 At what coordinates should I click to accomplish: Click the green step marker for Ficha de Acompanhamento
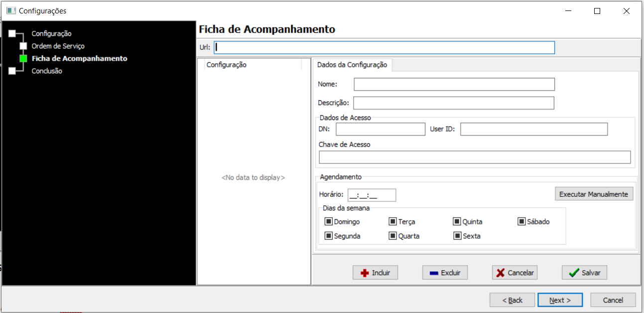[23, 58]
